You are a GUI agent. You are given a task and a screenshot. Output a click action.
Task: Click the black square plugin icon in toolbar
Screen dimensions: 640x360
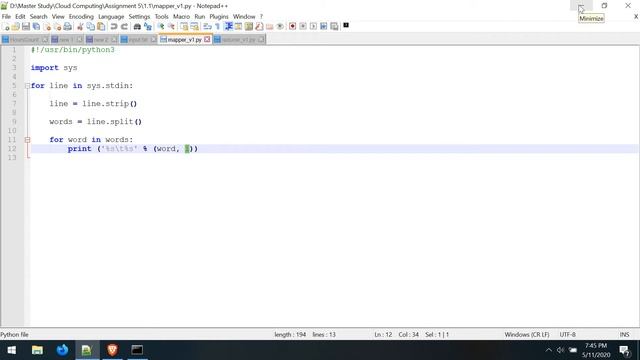pos(346,25)
